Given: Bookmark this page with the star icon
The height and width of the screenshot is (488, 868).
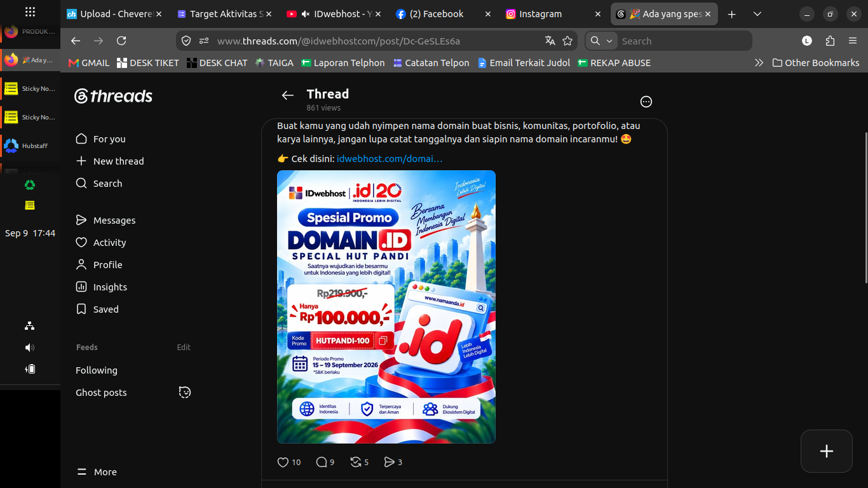Looking at the screenshot, I should point(567,41).
